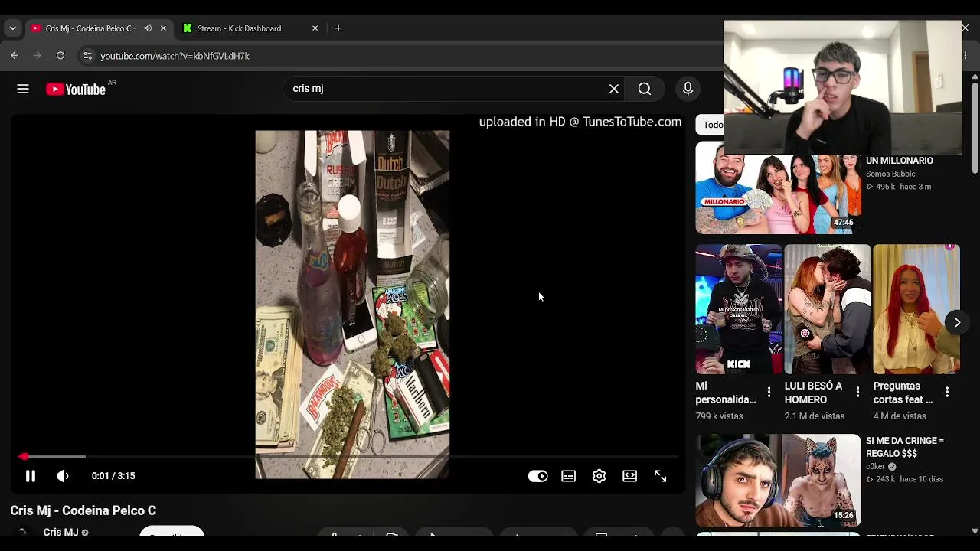
Task: Open options for 'LULI BESÓ A HOMERO' Short
Action: pyautogui.click(x=857, y=392)
